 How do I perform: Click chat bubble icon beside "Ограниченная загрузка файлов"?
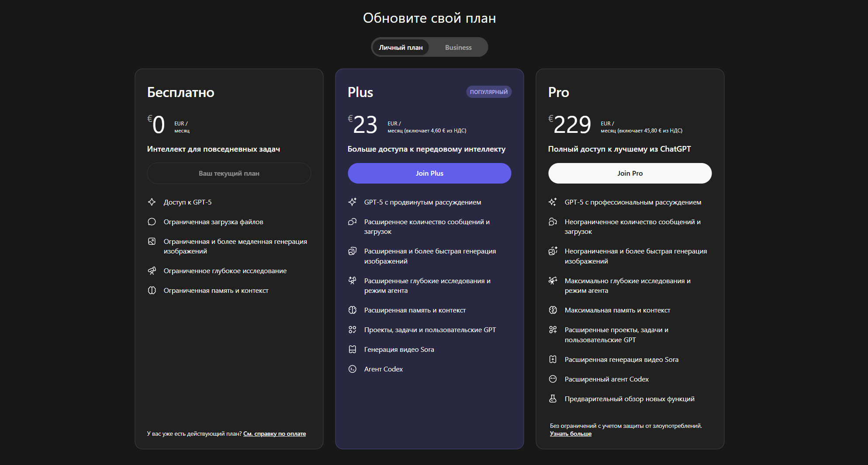(x=152, y=222)
